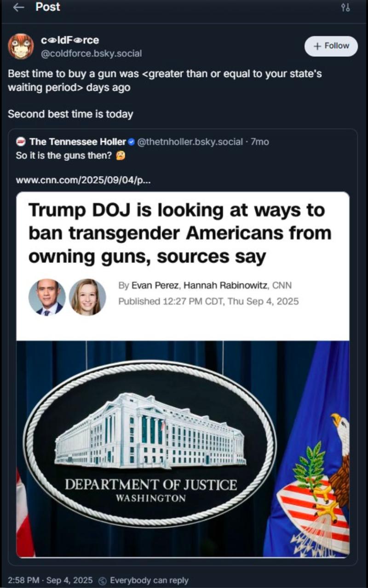Open the quoted post's 7mo timestamp
Viewport: 368px width, 588px height.
pyautogui.click(x=260, y=142)
